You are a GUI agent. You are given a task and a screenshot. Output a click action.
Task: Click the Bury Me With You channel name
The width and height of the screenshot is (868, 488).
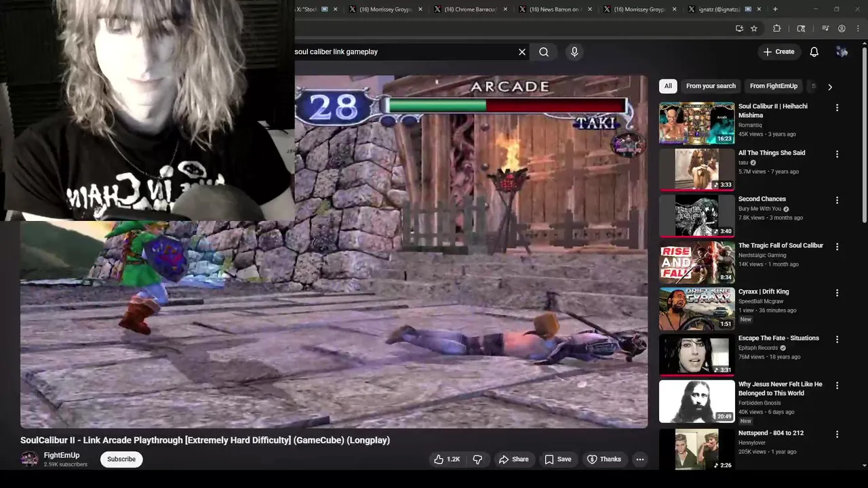[x=759, y=209]
